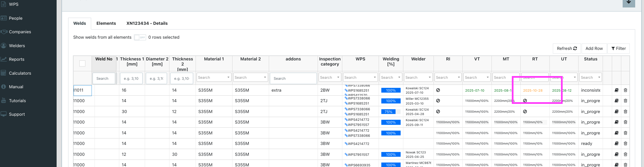Click the down-arrow button at top right
Image resolution: width=644 pixels, height=167 pixels.
tap(629, 3)
